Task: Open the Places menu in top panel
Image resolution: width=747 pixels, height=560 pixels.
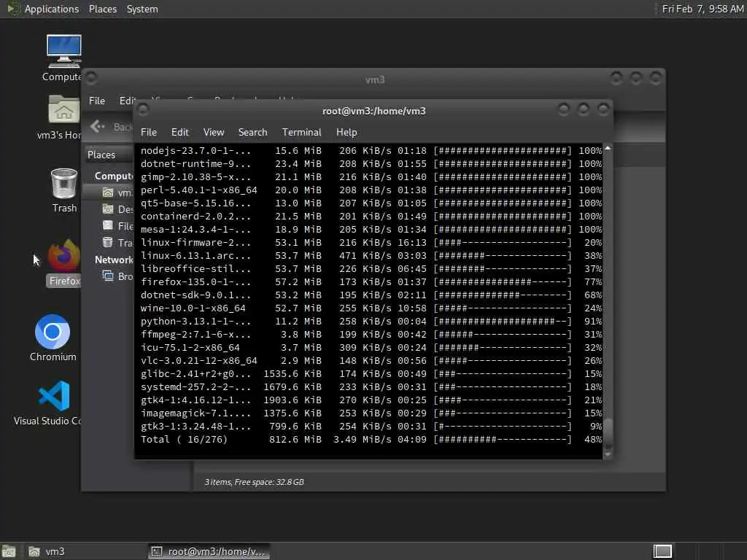Action: [x=102, y=9]
